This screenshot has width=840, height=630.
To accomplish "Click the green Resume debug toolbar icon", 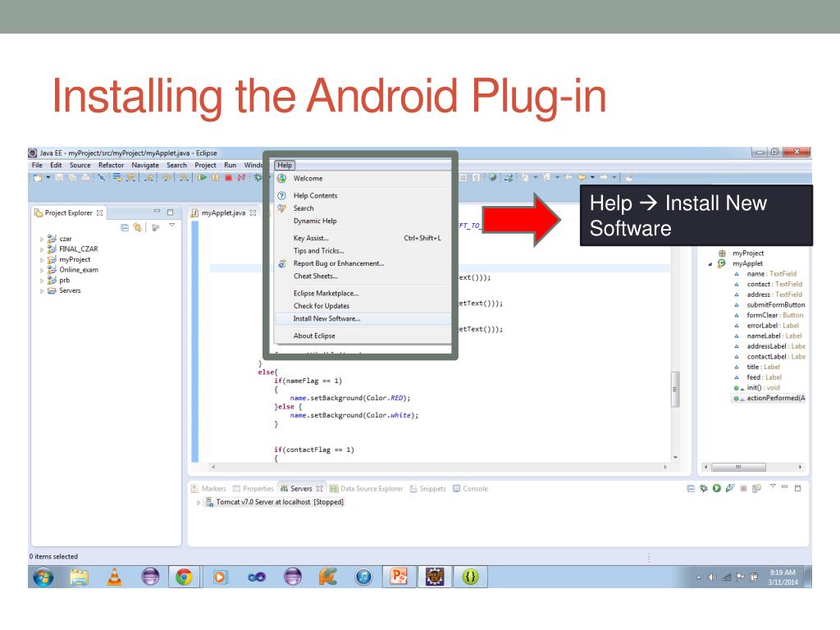I will pos(202,177).
